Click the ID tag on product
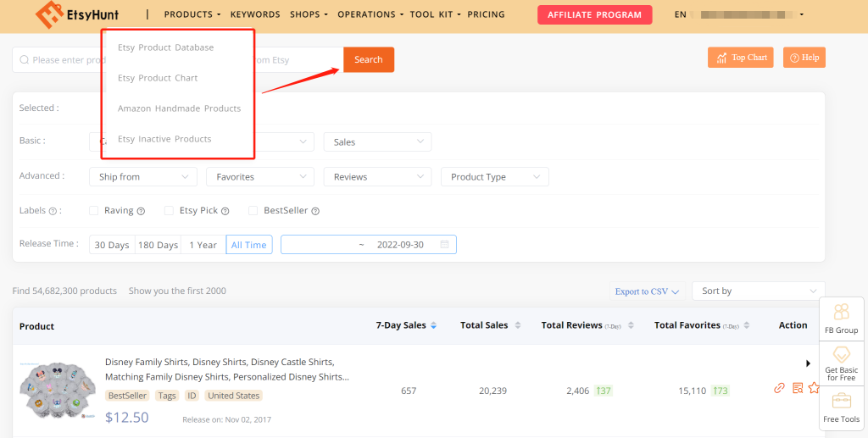The image size is (868, 438). 192,396
